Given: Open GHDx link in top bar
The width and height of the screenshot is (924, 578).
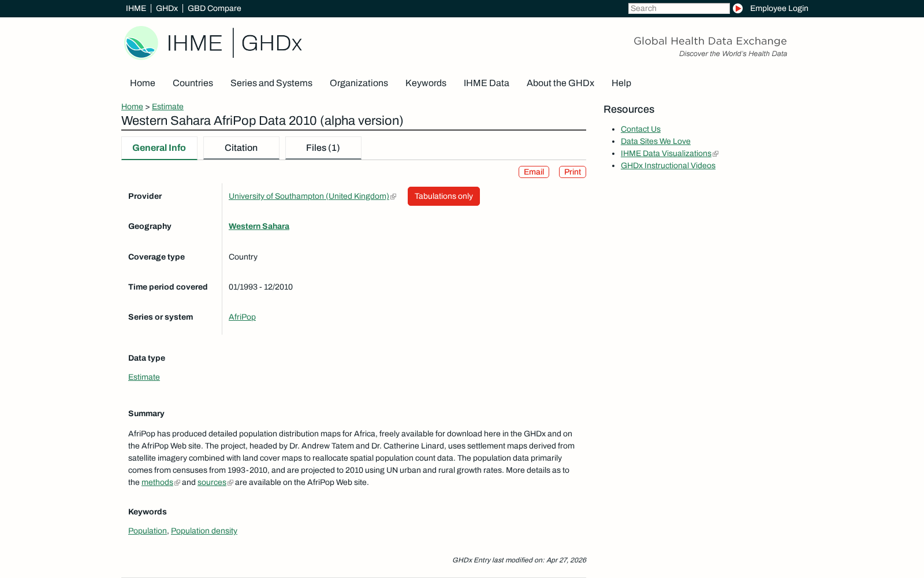Looking at the screenshot, I should tap(167, 8).
